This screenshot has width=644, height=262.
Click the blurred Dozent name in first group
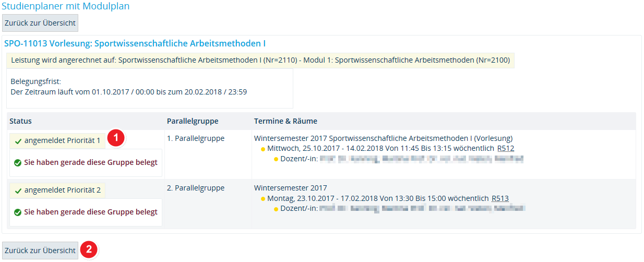tap(421, 159)
